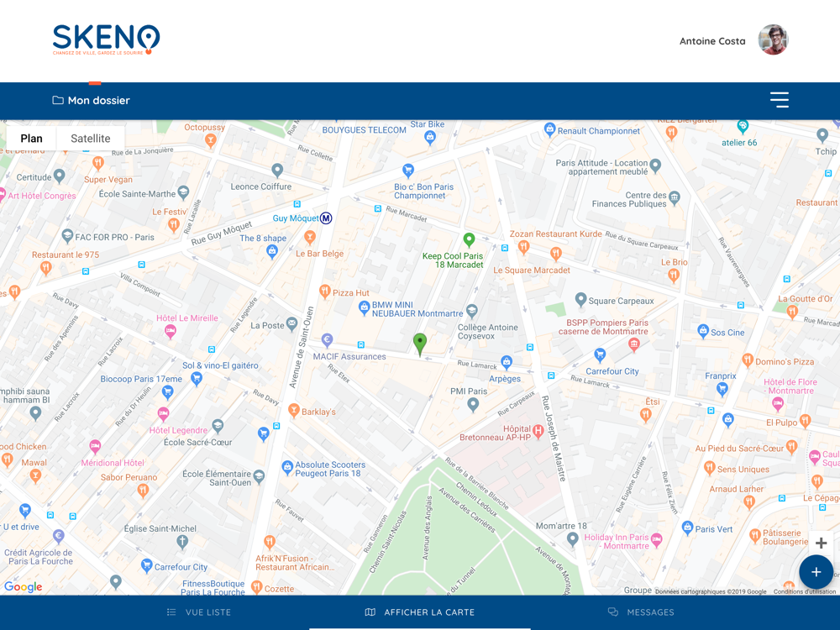Click Square Carpeaux location marker
The width and height of the screenshot is (840, 630).
tap(580, 300)
